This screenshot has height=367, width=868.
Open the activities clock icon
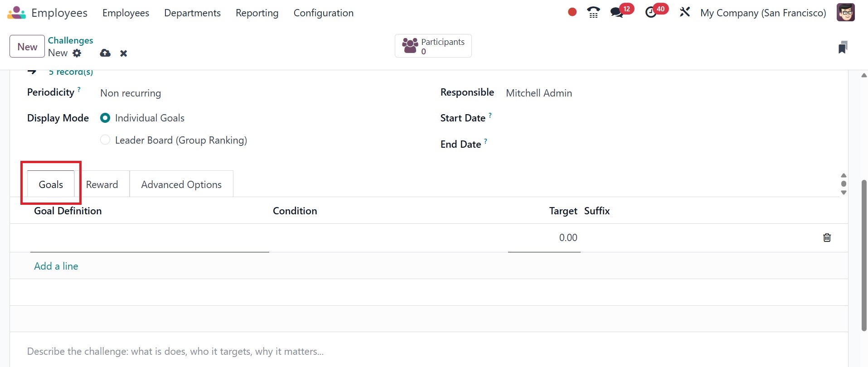pyautogui.click(x=651, y=12)
